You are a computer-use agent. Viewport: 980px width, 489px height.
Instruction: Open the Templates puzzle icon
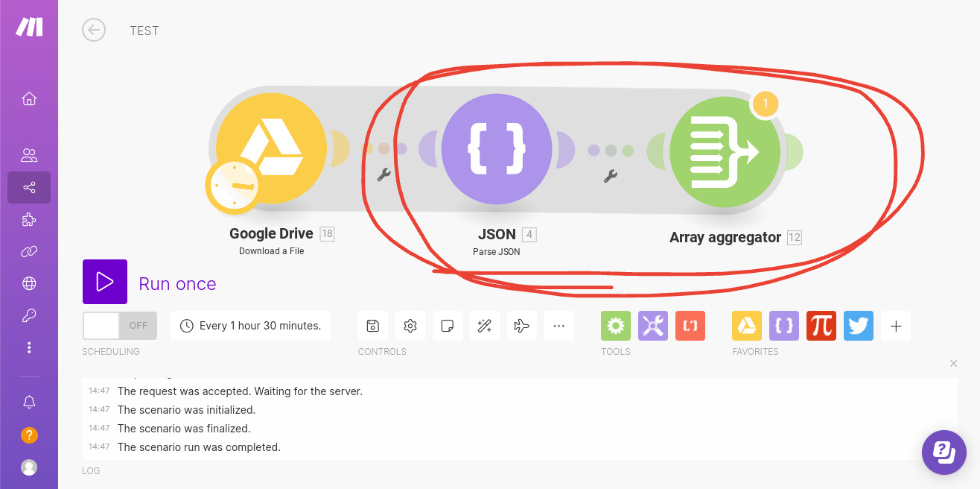pyautogui.click(x=29, y=219)
